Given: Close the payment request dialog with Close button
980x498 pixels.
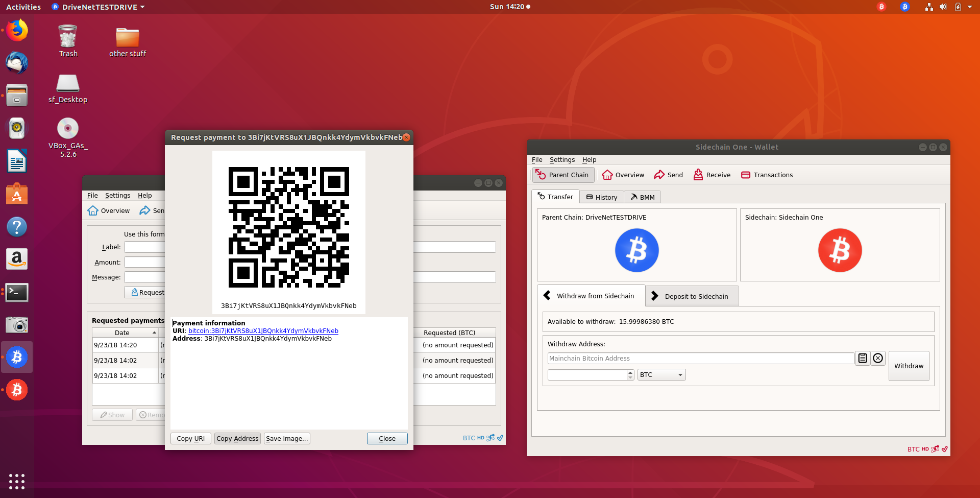Looking at the screenshot, I should [x=387, y=438].
